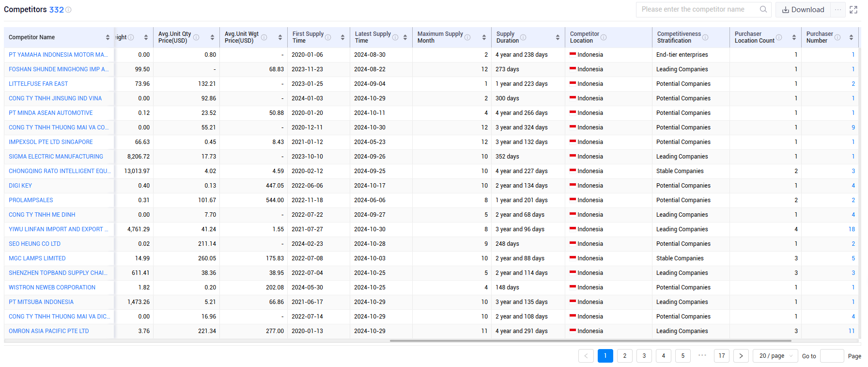The width and height of the screenshot is (868, 367).
Task: Click Latest Supply Time info icon
Action: [395, 37]
